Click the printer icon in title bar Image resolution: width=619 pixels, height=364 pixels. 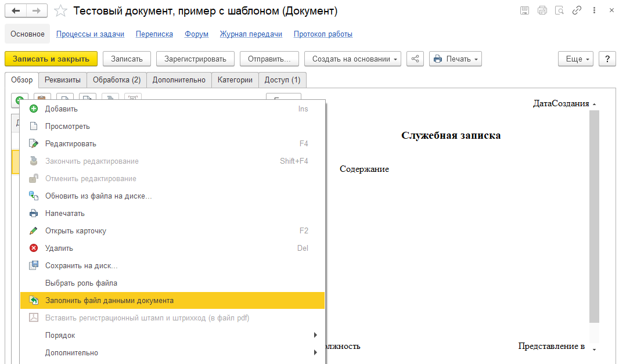542,10
